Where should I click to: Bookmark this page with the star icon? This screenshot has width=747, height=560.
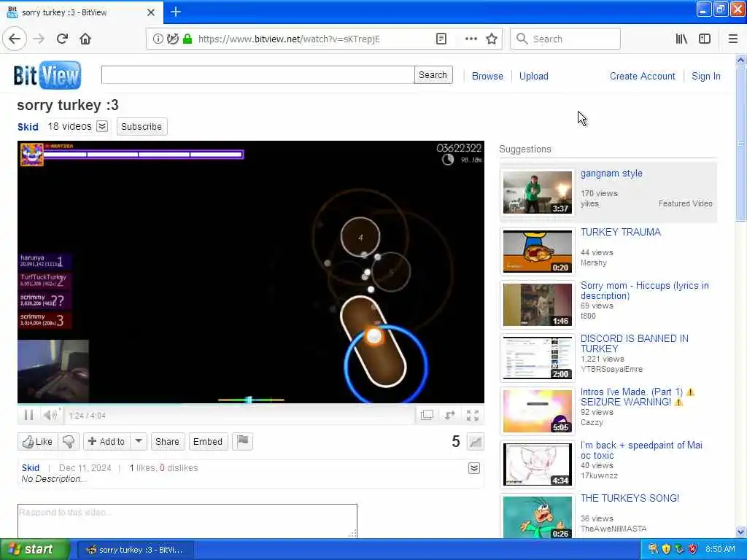(x=492, y=39)
